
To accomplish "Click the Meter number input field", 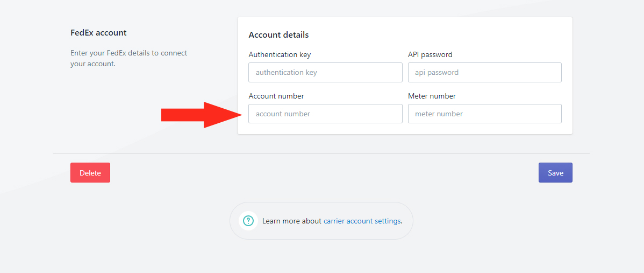I will click(484, 114).
